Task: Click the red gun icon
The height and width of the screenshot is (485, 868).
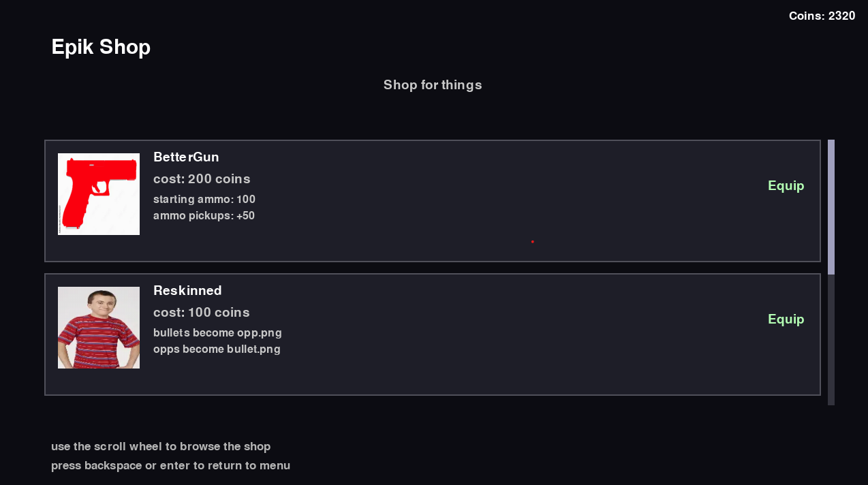Action: click(99, 194)
